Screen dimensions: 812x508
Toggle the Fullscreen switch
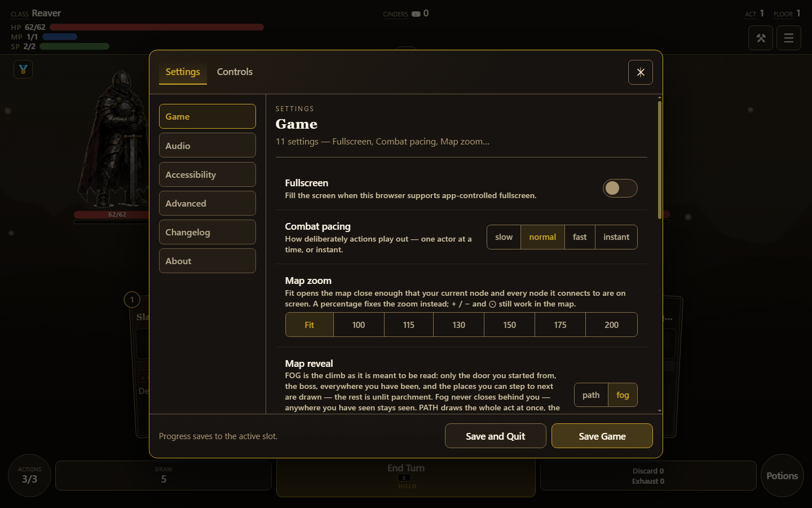click(x=620, y=188)
